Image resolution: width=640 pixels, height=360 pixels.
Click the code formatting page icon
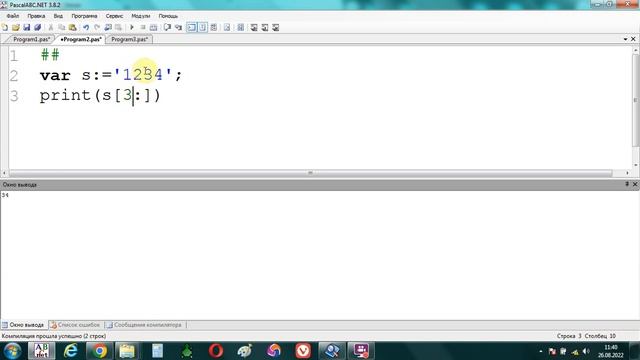click(x=227, y=27)
